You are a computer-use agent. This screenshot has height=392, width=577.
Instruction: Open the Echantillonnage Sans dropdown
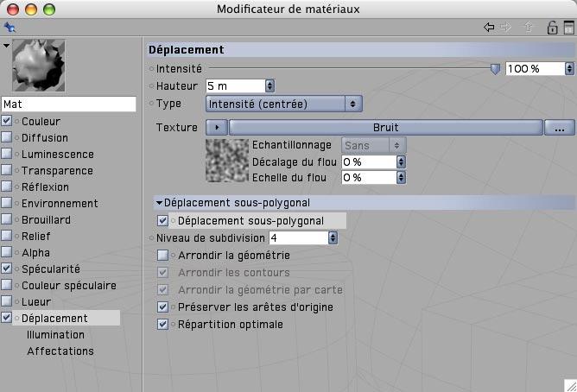(x=374, y=145)
